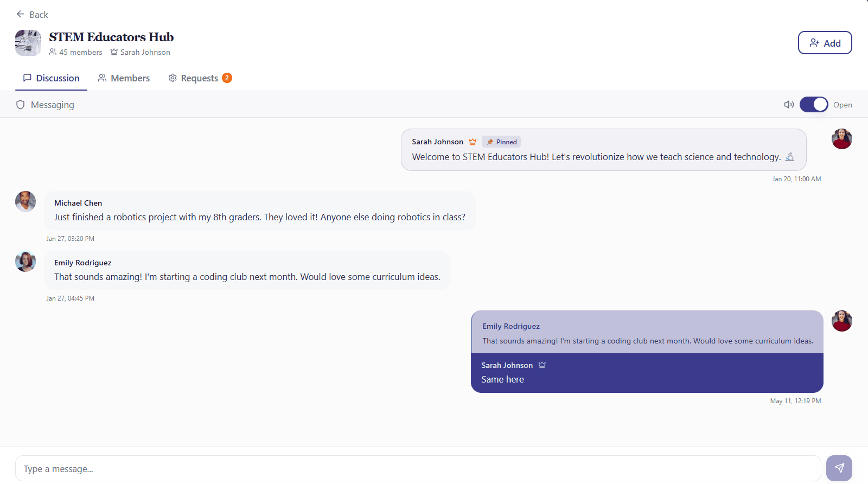Click the quoted Emily Rodriguez message in reply

(x=647, y=333)
